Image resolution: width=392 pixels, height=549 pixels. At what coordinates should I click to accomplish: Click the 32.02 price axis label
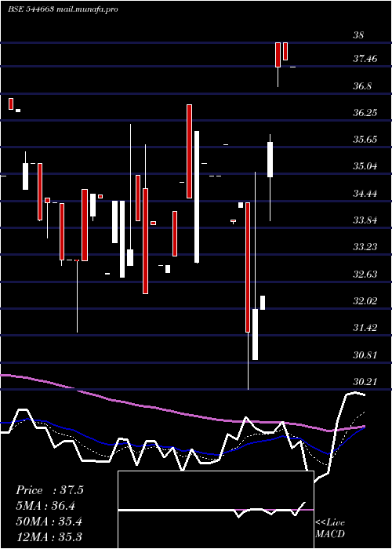(365, 300)
